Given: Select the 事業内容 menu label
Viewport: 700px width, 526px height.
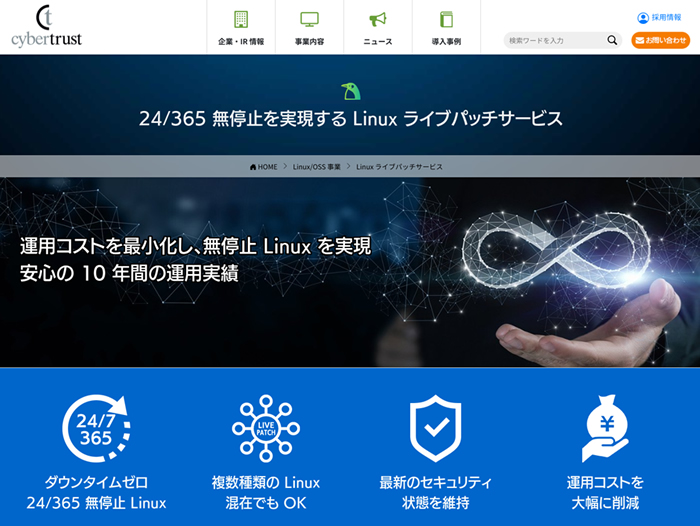Looking at the screenshot, I should [309, 42].
